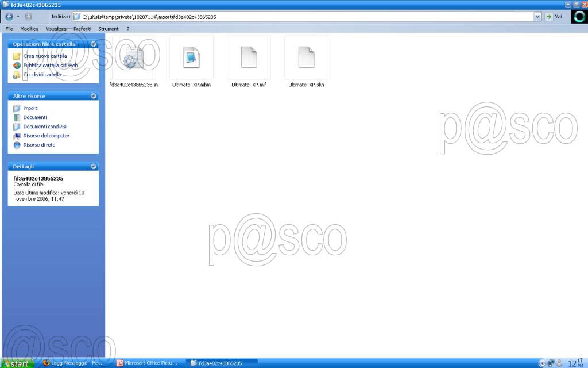Open the Documenti condivisi link
588x368 pixels.
tap(45, 126)
